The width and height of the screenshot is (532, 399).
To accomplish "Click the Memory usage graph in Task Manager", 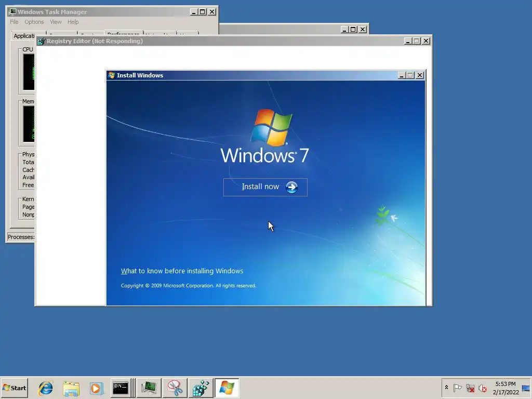I will point(29,124).
